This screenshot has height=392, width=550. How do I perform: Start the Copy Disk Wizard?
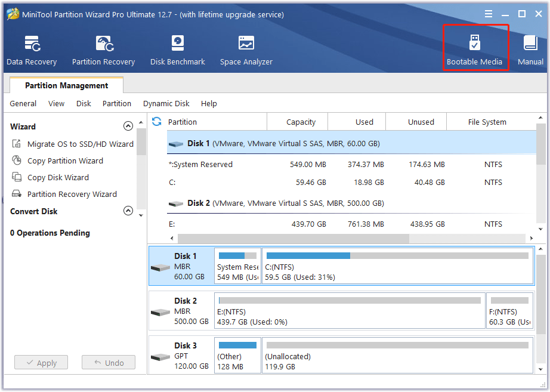60,177
